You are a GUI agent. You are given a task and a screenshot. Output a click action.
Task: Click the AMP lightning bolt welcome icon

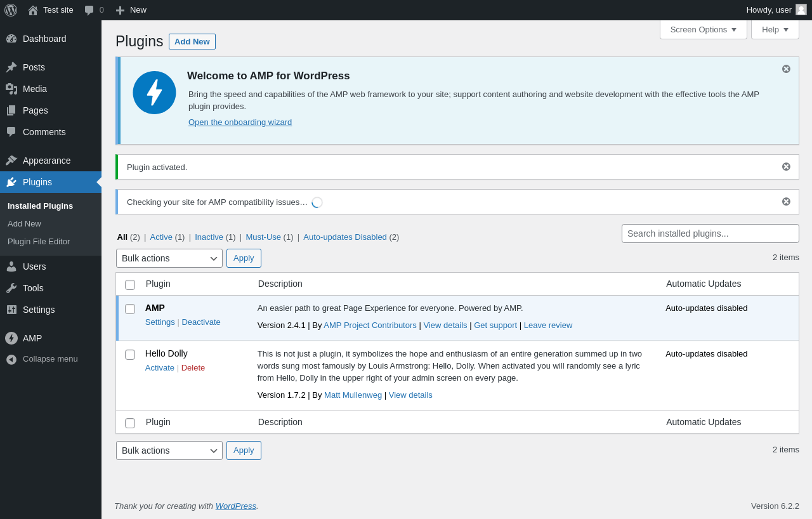[154, 93]
